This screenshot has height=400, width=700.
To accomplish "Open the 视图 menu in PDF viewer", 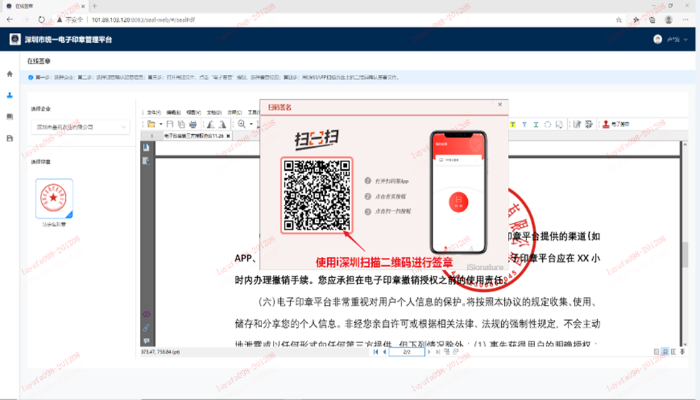I will tap(194, 112).
